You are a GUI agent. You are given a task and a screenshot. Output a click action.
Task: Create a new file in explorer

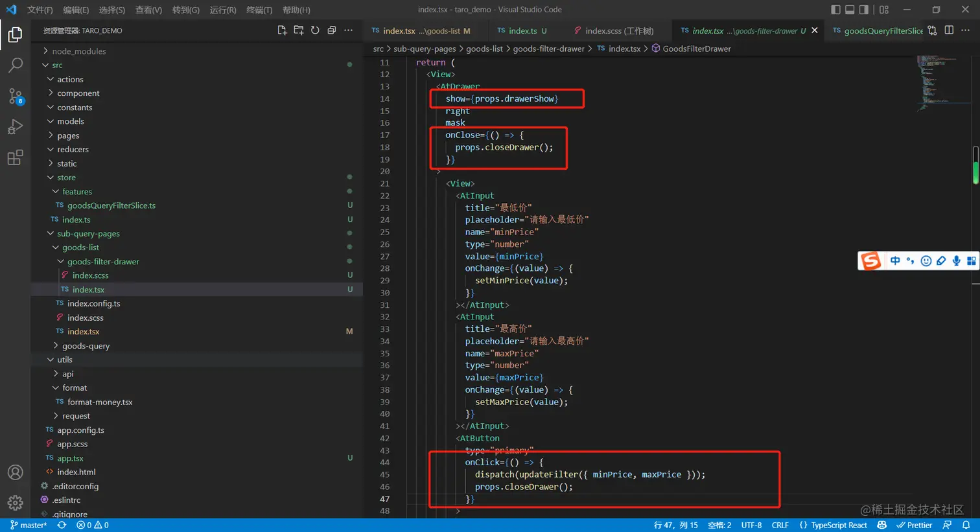282,30
